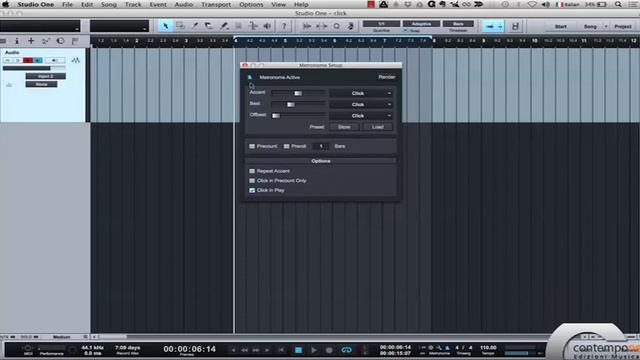
Task: Open the Beat sound Click dropdown
Action: [x=361, y=104]
